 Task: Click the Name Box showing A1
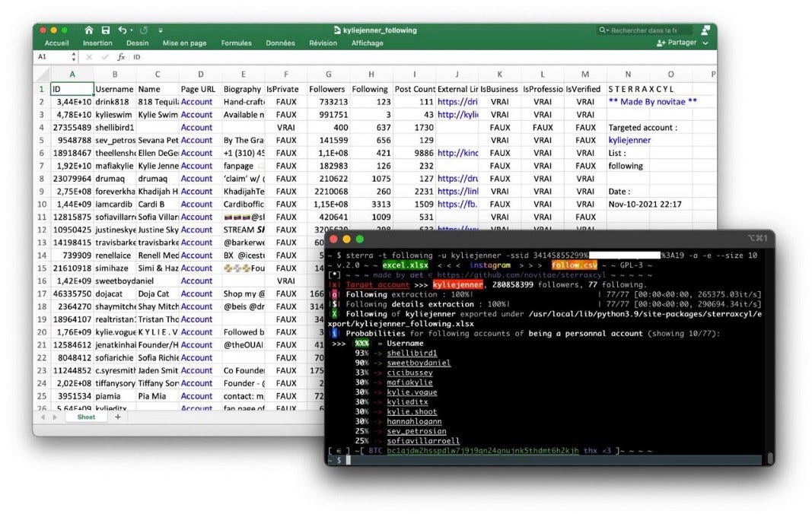tap(52, 57)
